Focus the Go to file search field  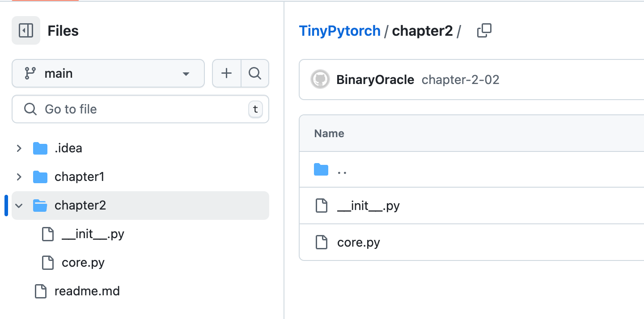pyautogui.click(x=140, y=109)
